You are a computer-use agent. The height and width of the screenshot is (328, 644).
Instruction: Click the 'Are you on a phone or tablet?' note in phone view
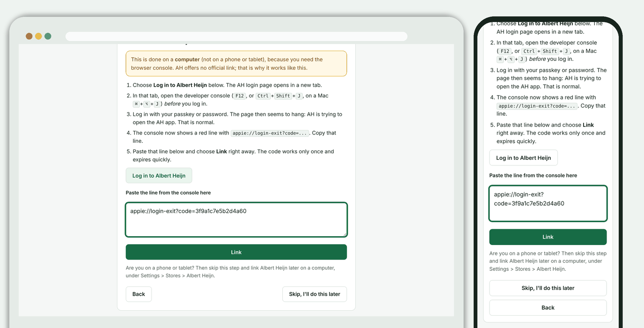coord(548,261)
